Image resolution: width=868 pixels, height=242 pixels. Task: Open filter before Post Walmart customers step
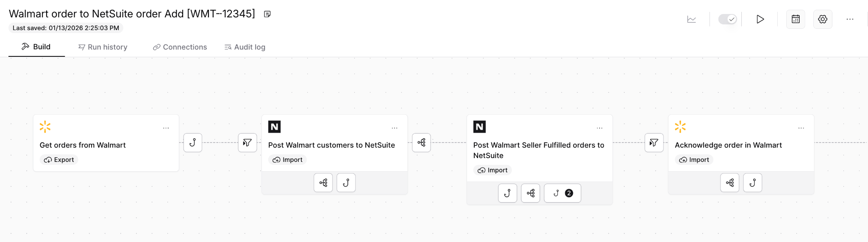click(248, 142)
